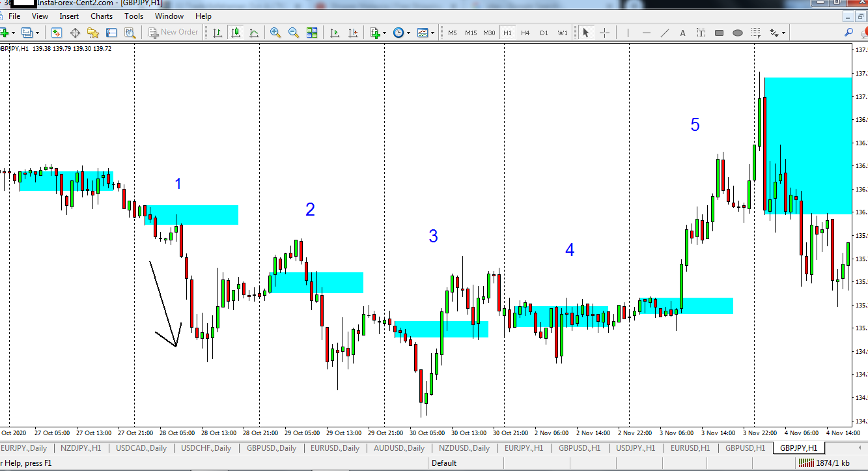Select the ellipse drawing tool
This screenshot has width=868, height=471.
tap(737, 33)
